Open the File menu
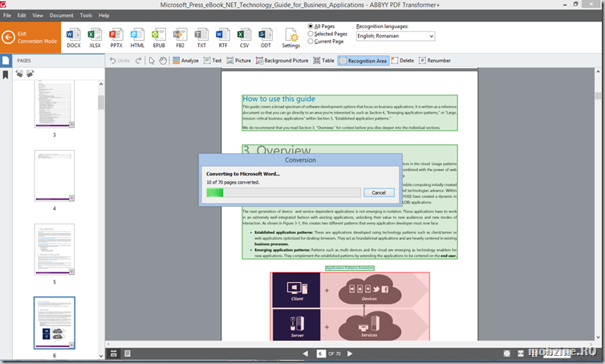The height and width of the screenshot is (364, 605). (x=7, y=15)
